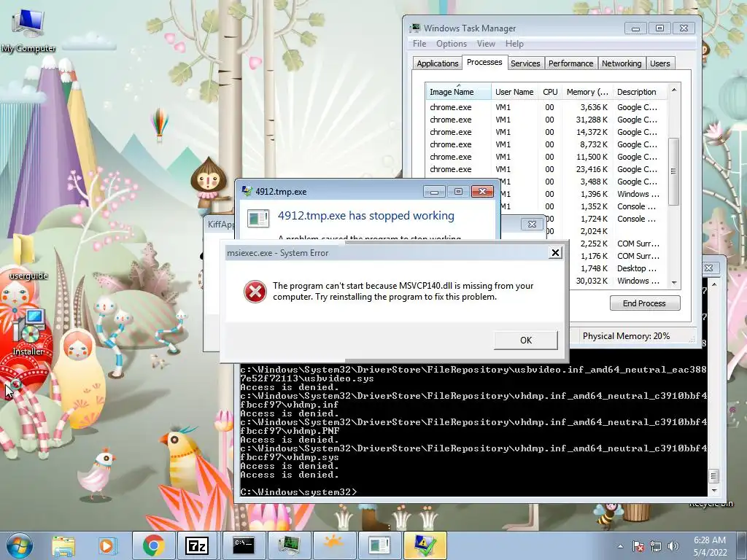Select chrome.exe row using 31,288 K
Screen dimensions: 747x560
tap(546, 120)
